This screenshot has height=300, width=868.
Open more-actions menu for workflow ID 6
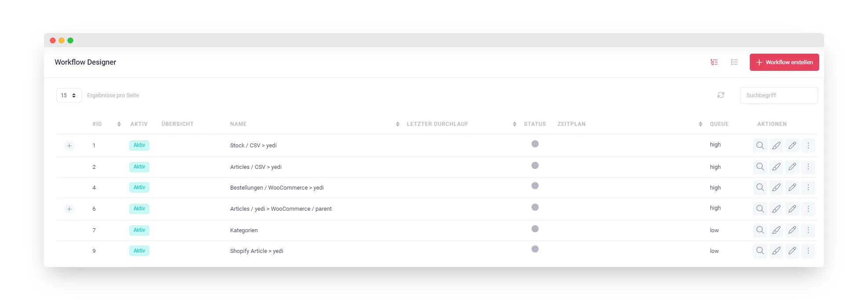pyautogui.click(x=808, y=209)
